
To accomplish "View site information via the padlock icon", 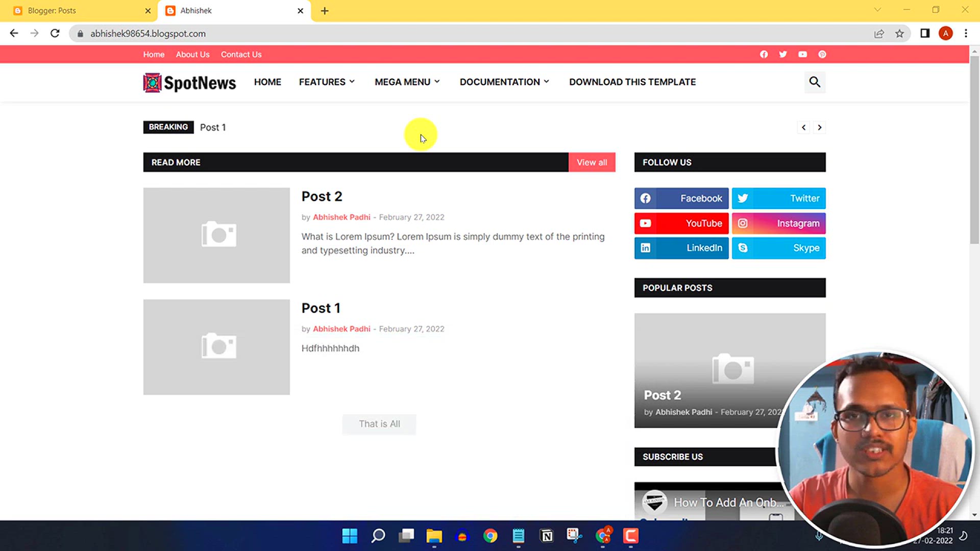I will [x=80, y=34].
